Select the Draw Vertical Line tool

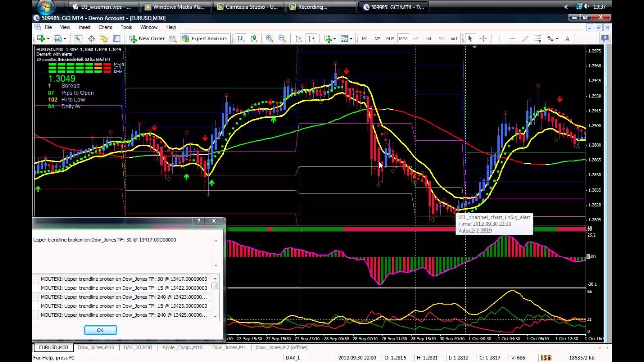point(500,39)
